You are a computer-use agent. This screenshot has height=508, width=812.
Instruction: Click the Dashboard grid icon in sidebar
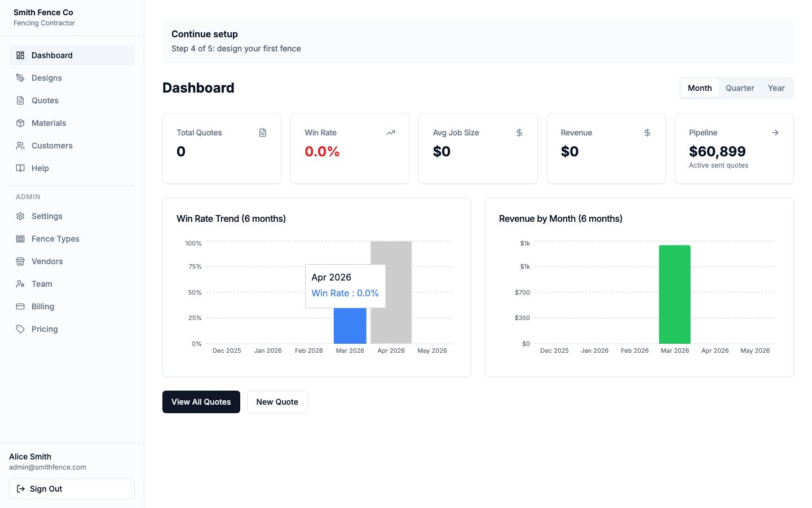pyautogui.click(x=20, y=55)
